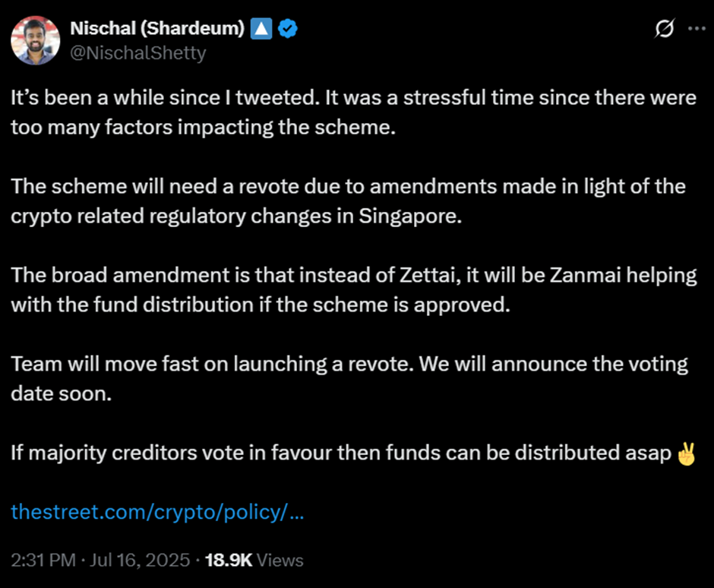
Task: Open the thestreet.com/crypto/policy link
Action: [157, 512]
